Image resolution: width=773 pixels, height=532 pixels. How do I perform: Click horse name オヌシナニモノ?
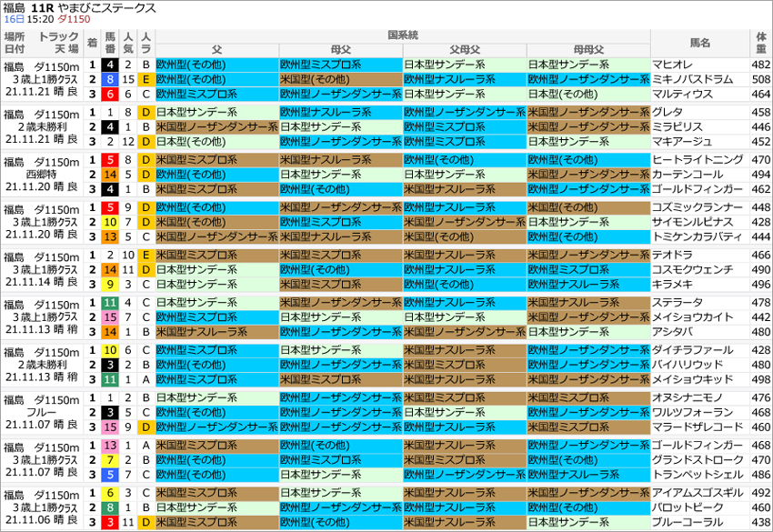click(688, 398)
